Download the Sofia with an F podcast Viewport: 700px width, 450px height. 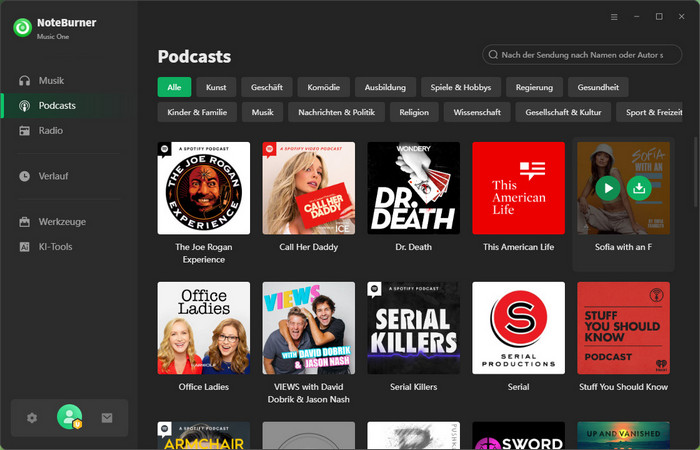639,188
